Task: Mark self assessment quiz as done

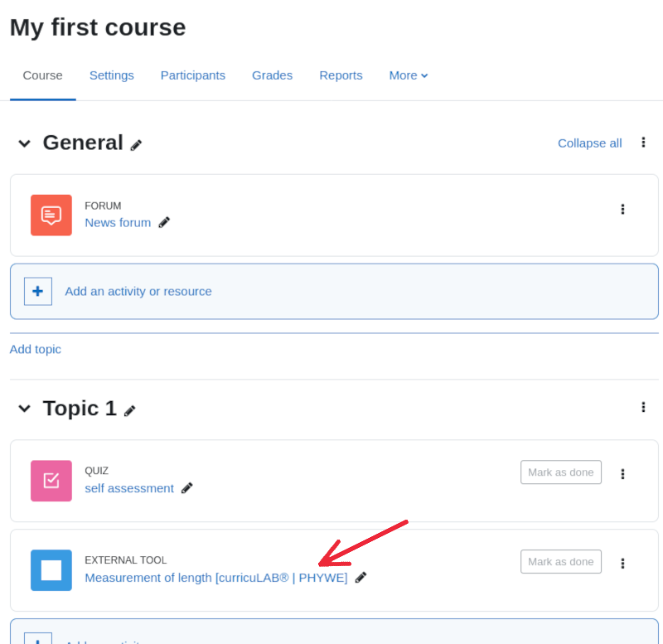Action: pyautogui.click(x=560, y=472)
